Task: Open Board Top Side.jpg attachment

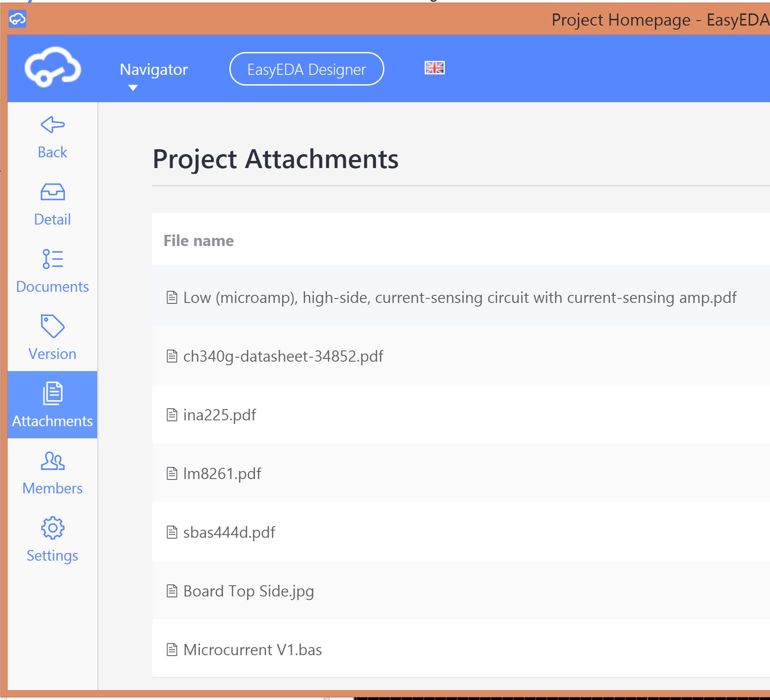Action: [x=249, y=591]
